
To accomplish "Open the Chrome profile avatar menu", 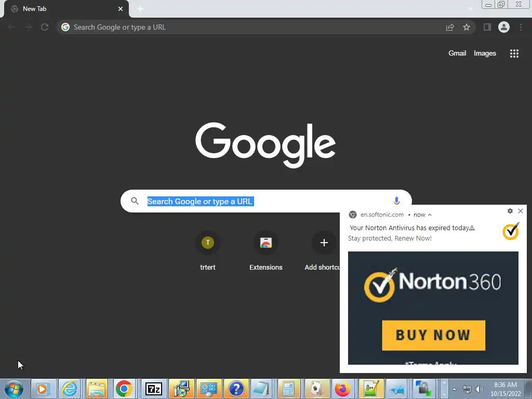I will click(504, 27).
